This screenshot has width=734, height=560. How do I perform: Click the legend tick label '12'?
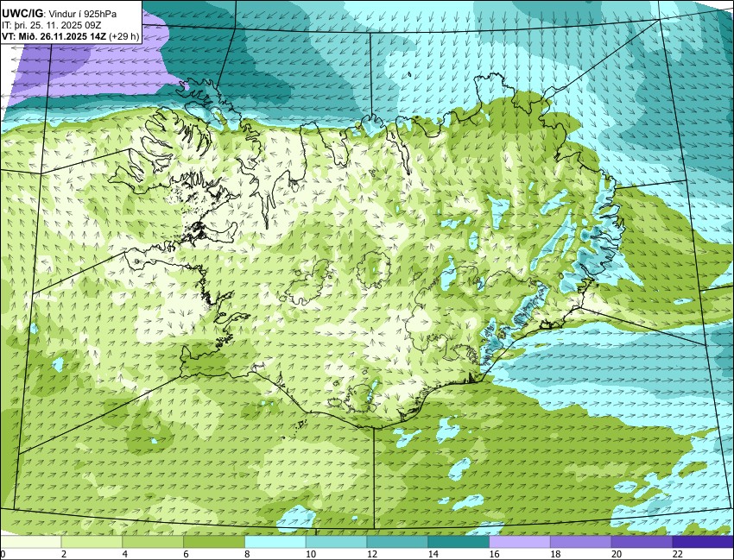coord(372,554)
